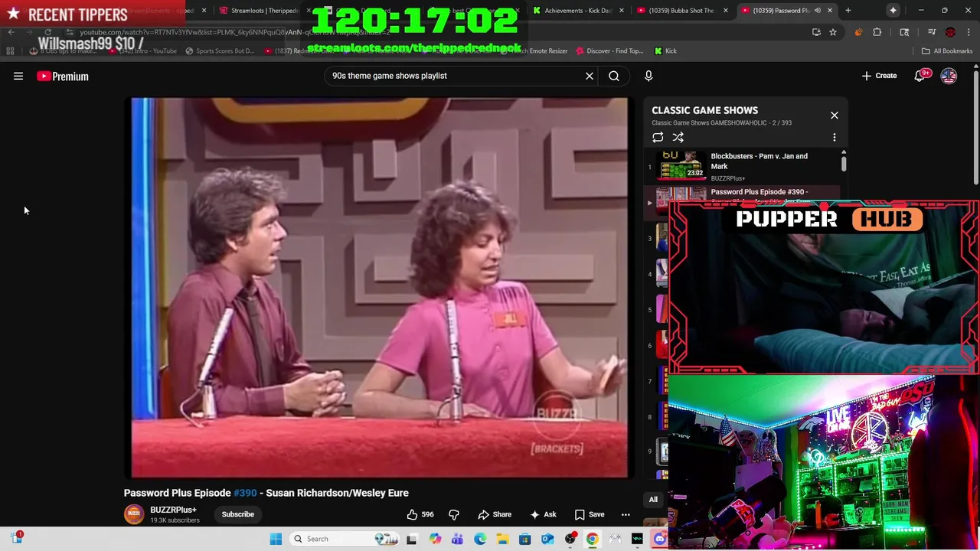
Task: Click the Windows taskbar search box
Action: coord(346,539)
